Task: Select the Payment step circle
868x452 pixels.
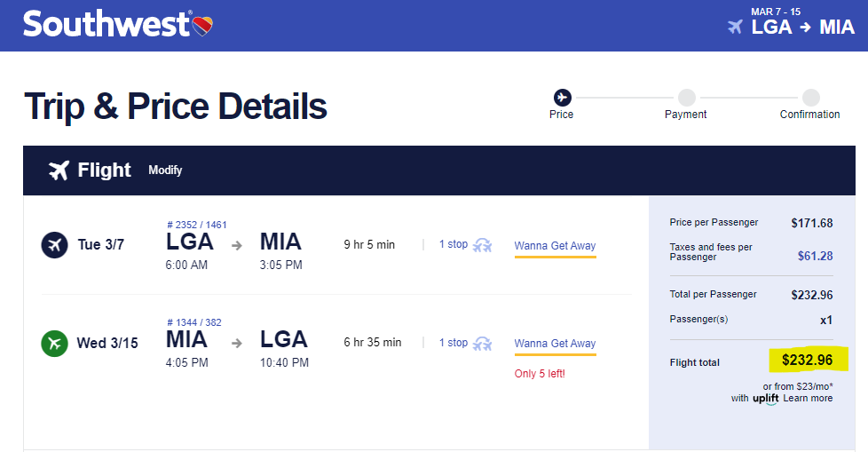Action: [686, 98]
